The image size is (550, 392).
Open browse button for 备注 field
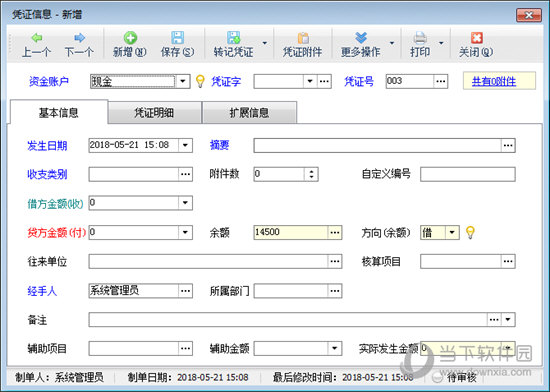point(494,319)
